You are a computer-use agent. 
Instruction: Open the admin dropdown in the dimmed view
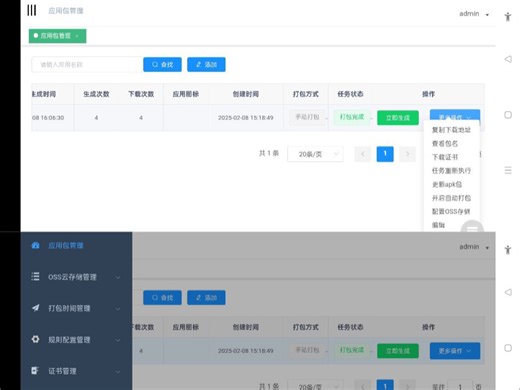[x=474, y=247]
